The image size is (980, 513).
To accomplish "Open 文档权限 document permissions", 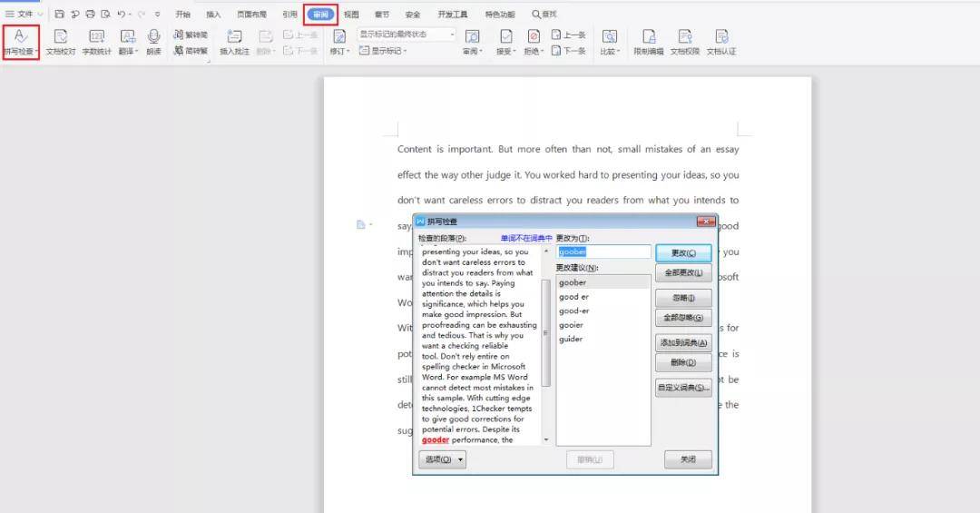I will 685,43.
